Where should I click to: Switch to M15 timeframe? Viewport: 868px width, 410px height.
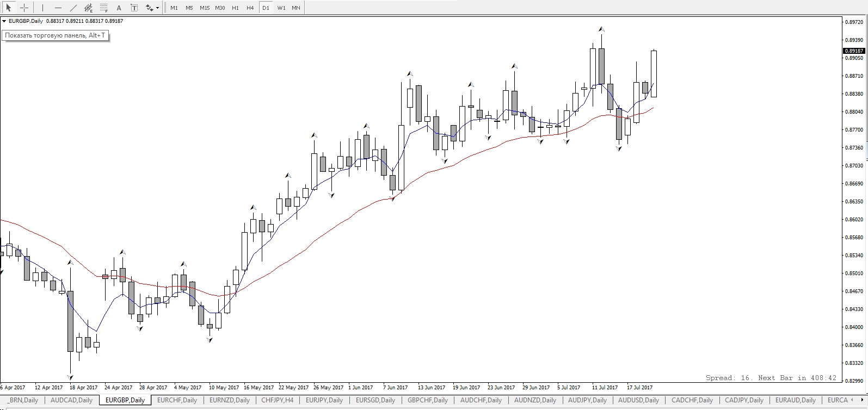click(204, 8)
